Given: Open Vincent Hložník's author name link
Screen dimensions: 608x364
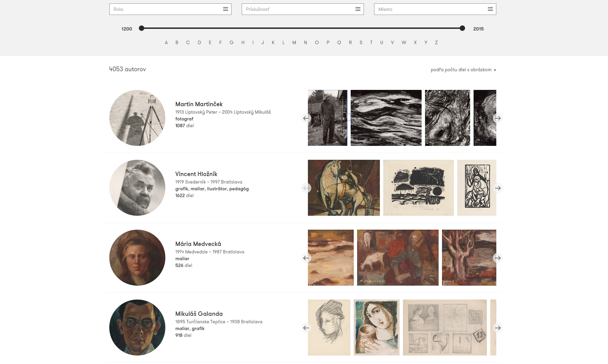Looking at the screenshot, I should pyautogui.click(x=196, y=174).
